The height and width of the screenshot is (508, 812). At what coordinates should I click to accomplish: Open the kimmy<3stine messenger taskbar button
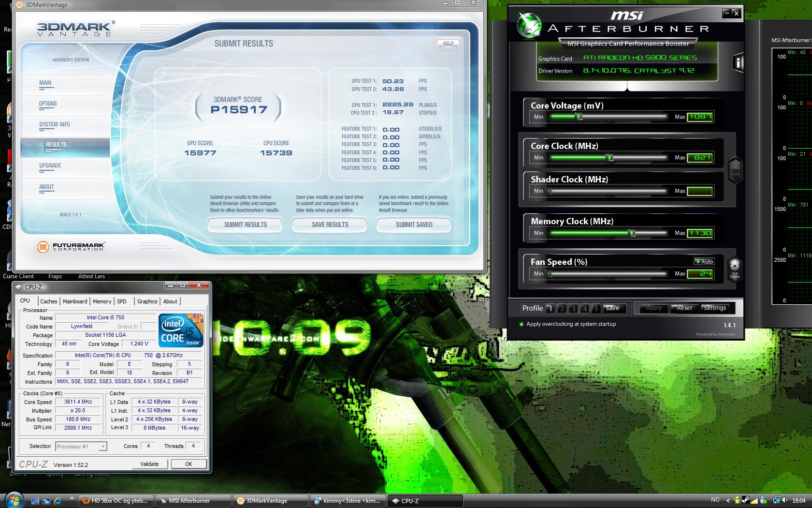coord(348,501)
